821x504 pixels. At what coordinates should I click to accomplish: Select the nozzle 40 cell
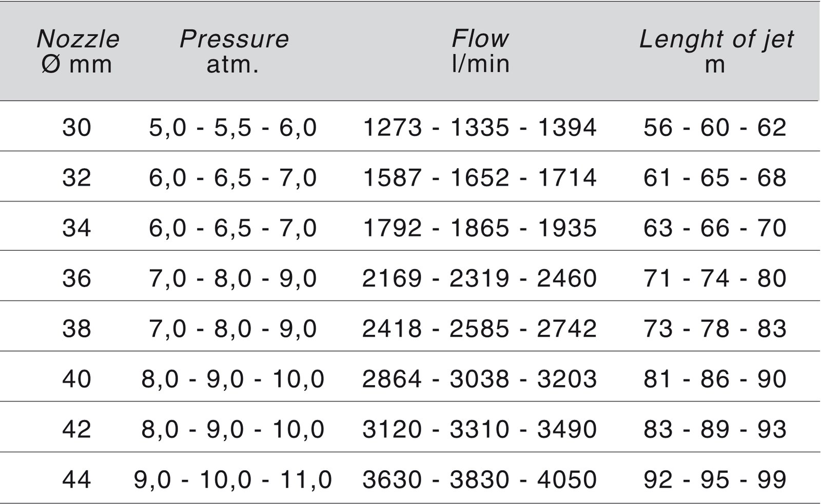point(77,378)
